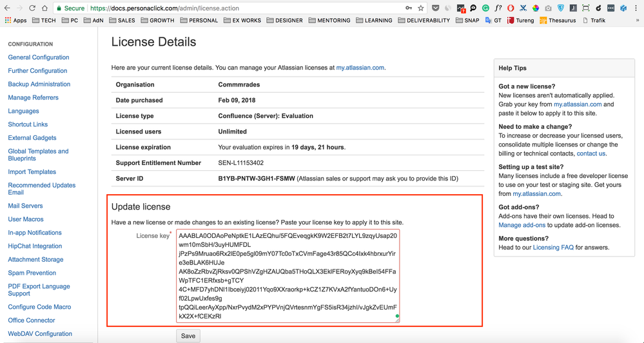The width and height of the screenshot is (644, 343).
Task: Open the Pocket extension icon
Action: point(436,8)
